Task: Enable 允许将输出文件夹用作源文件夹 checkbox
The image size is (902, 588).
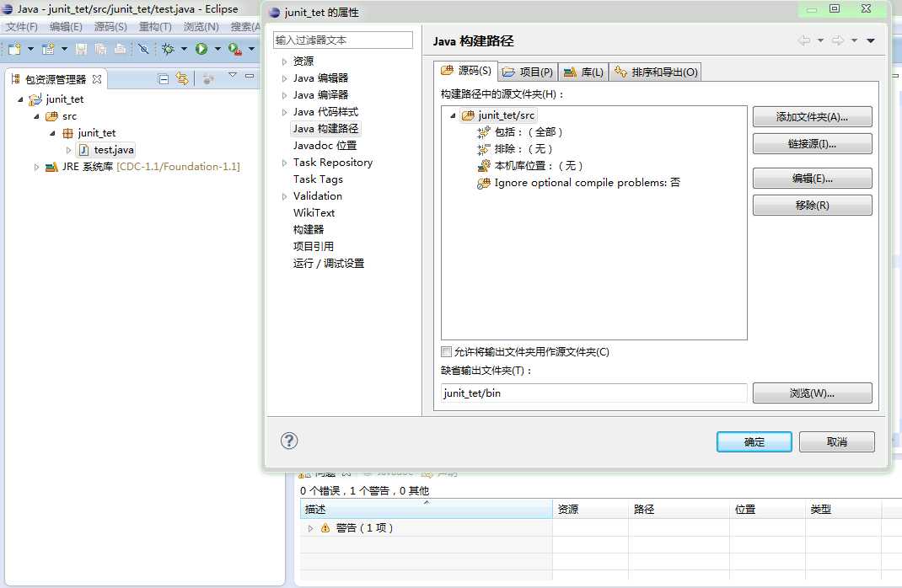Action: [447, 352]
